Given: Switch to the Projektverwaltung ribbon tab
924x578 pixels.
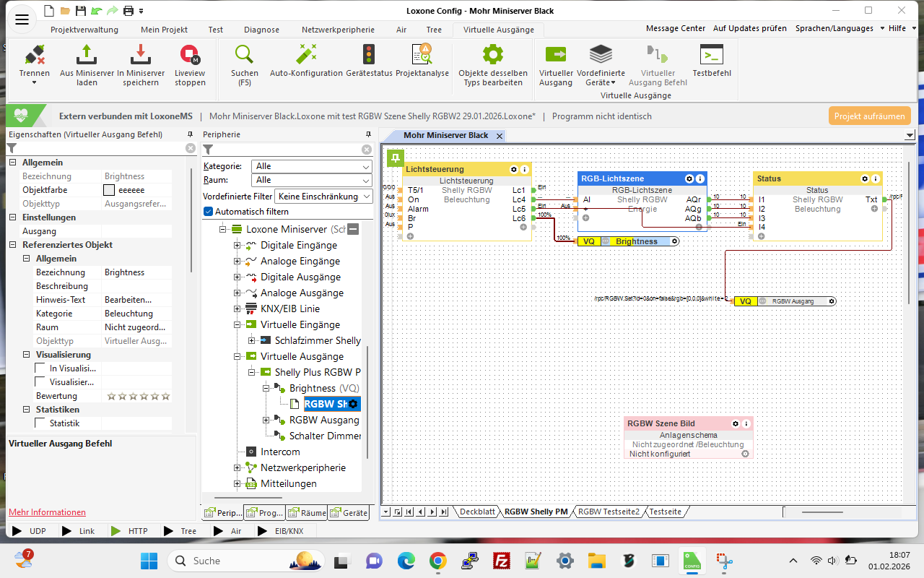Looking at the screenshot, I should 84,30.
